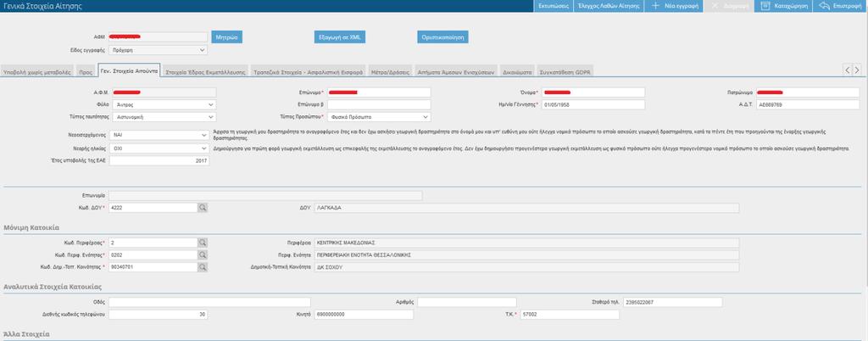Click the Ημ/νία Γέννησης field
The height and width of the screenshot is (341, 868).
pos(593,104)
